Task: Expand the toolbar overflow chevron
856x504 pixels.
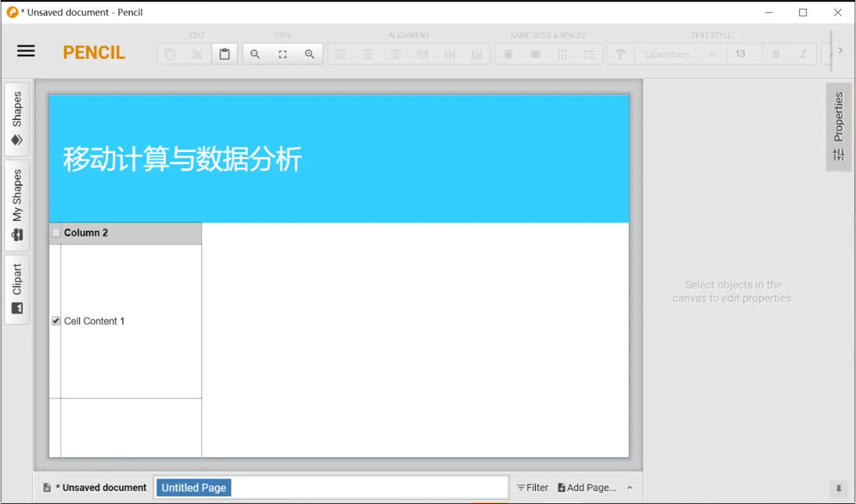Action: click(840, 50)
